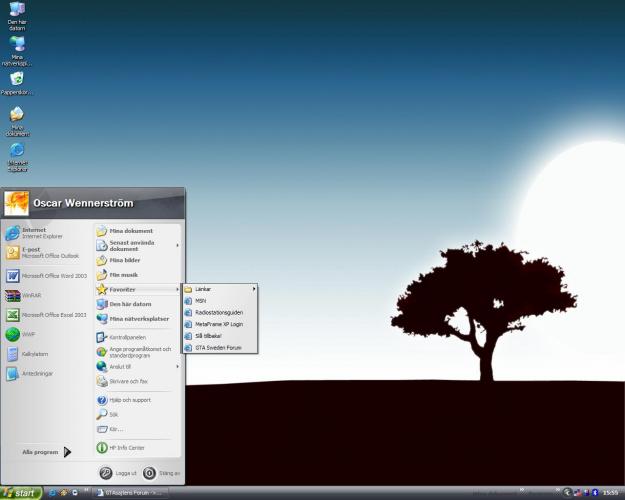Select MetaFrame XP Login favorite

click(218, 324)
